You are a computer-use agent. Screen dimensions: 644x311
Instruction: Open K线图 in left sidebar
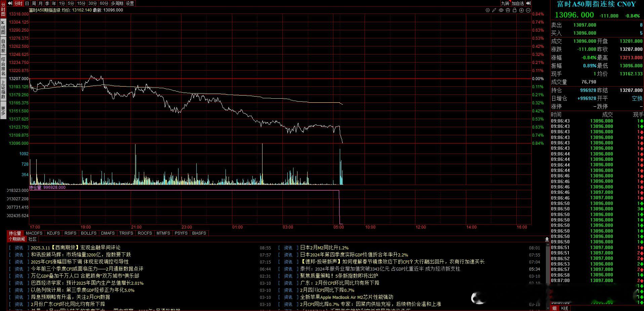coord(3,28)
